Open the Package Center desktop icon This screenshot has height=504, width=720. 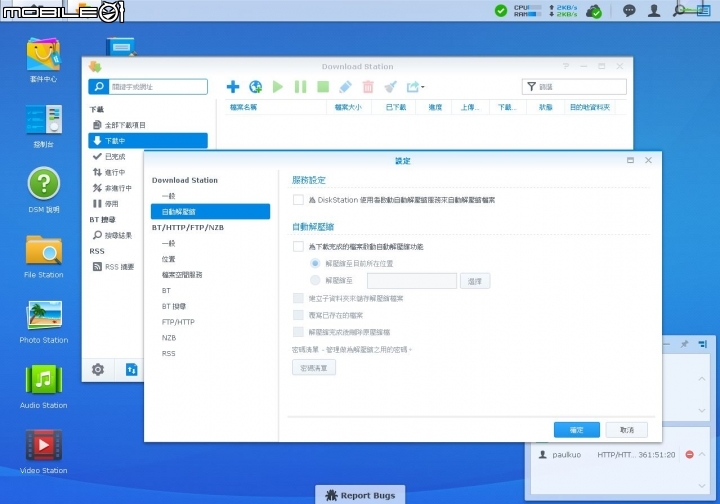pyautogui.click(x=43, y=54)
